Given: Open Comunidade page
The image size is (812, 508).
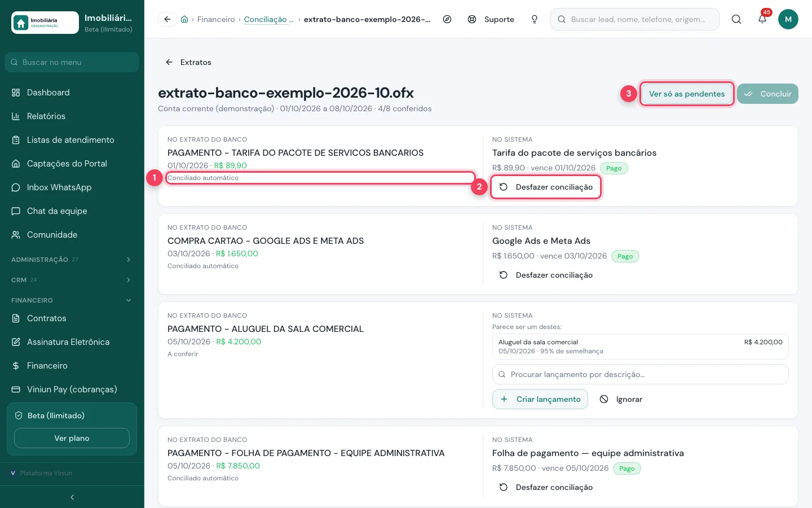Looking at the screenshot, I should pyautogui.click(x=72, y=235).
